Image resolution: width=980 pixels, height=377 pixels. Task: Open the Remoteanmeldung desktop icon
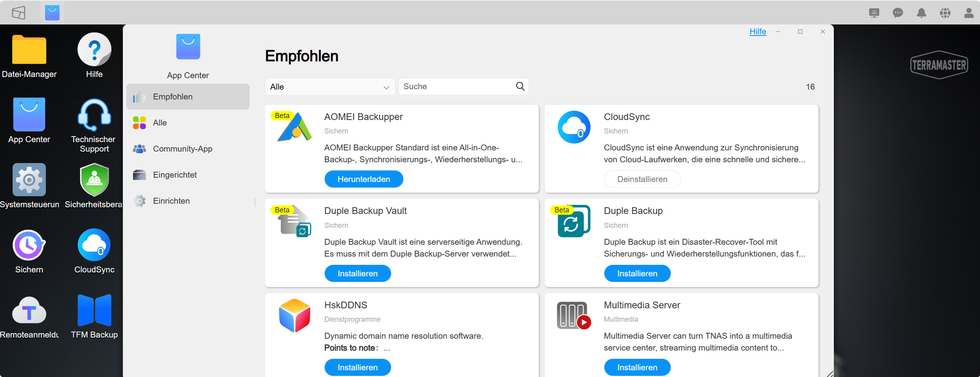tap(29, 310)
